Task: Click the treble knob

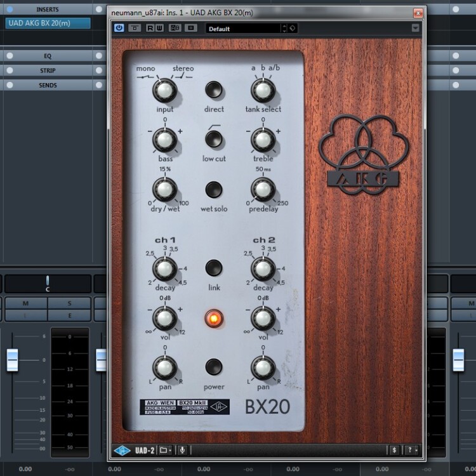Action: (263, 140)
